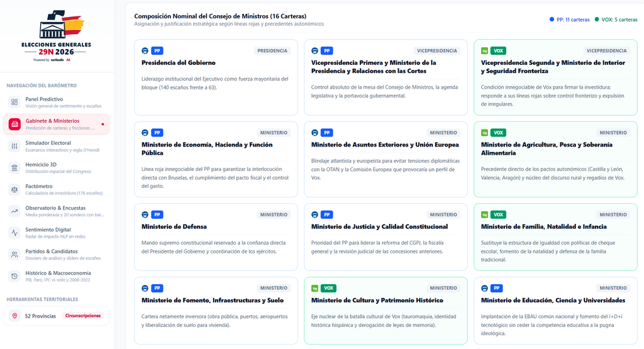Click the Histórico & Macroeconomía history icon
644x349 pixels.
coord(14,276)
